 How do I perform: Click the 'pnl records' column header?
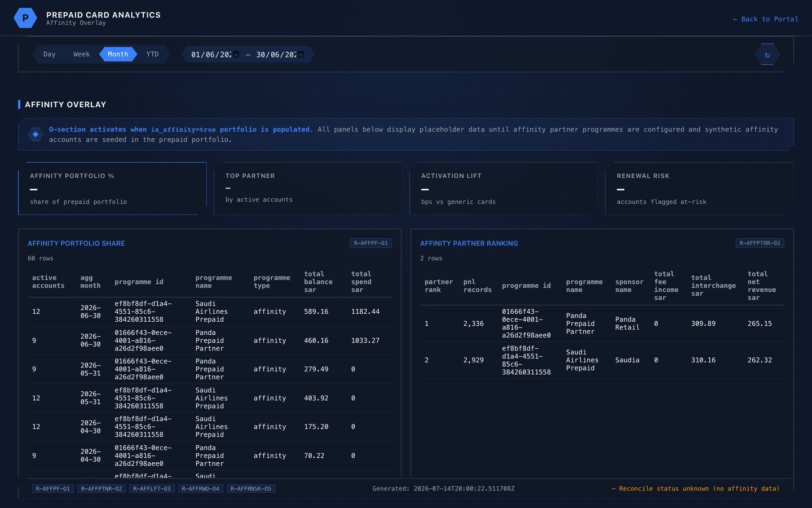[478, 286]
